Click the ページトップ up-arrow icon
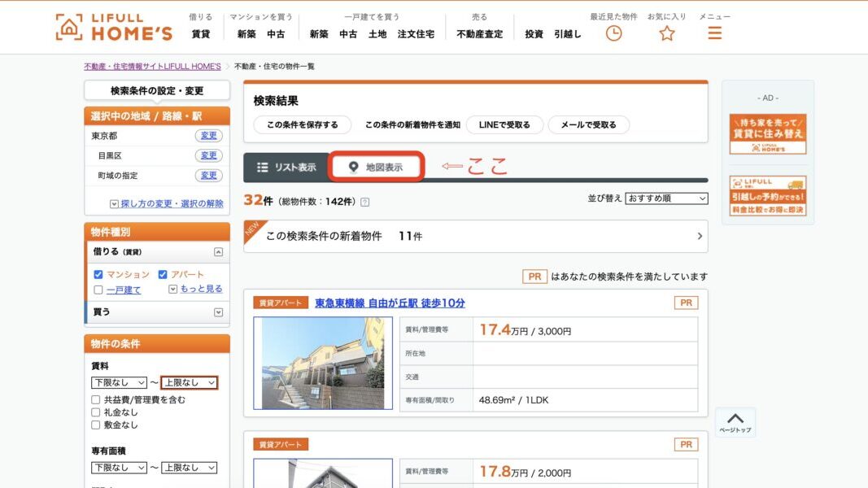868x488 pixels. tap(735, 416)
